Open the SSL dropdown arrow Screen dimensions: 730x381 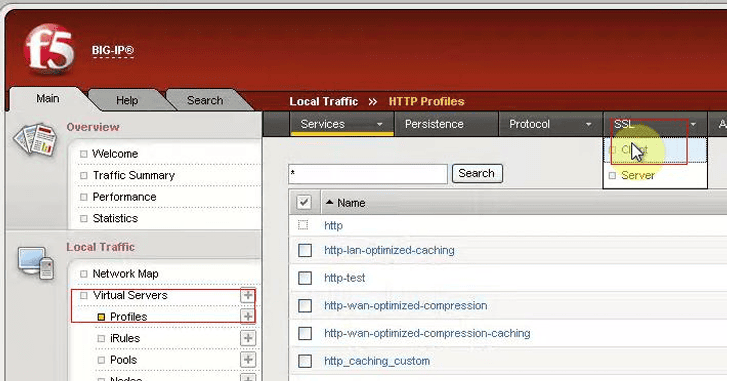tap(693, 124)
